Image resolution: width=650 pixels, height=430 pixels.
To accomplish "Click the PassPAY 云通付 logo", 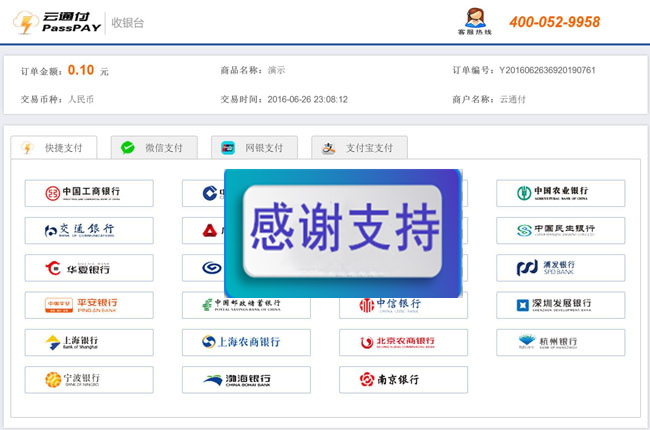I will pos(57,22).
